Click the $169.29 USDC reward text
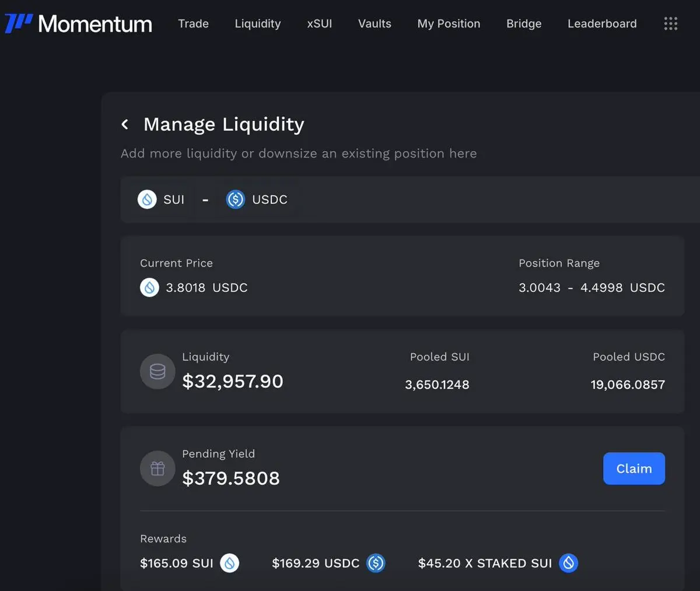The height and width of the screenshot is (591, 700). coord(316,563)
